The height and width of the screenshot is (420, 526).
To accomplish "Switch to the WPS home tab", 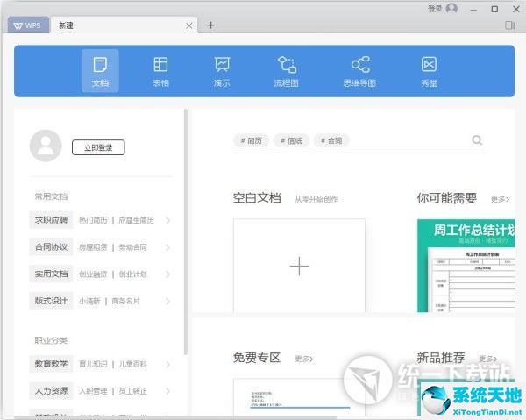I will point(28,25).
